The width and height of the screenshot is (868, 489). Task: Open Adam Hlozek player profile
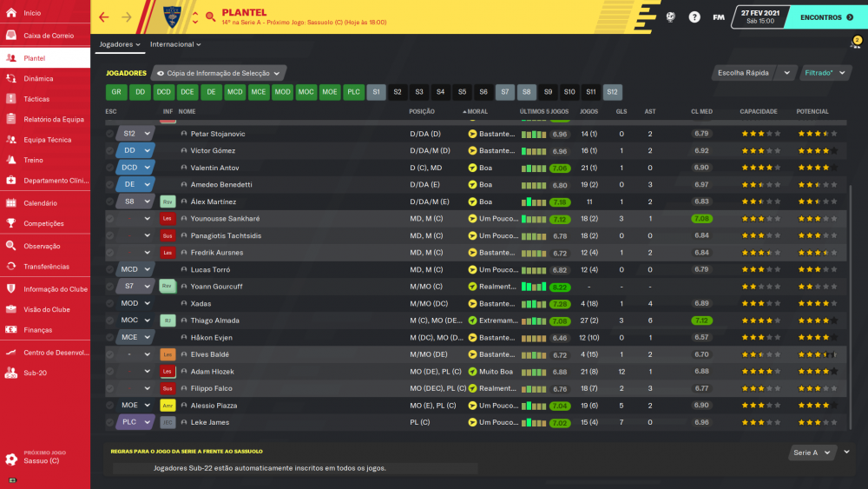tap(212, 372)
